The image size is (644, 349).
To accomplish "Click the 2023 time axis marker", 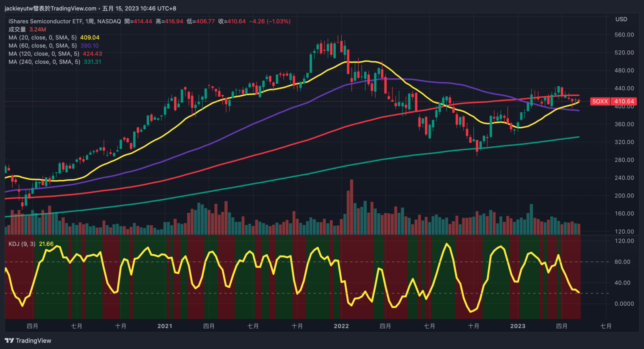I will (x=518, y=326).
